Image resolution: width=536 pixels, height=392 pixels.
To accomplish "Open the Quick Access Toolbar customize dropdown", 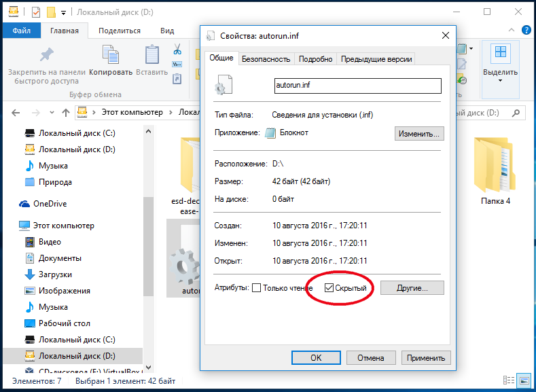I will click(64, 12).
